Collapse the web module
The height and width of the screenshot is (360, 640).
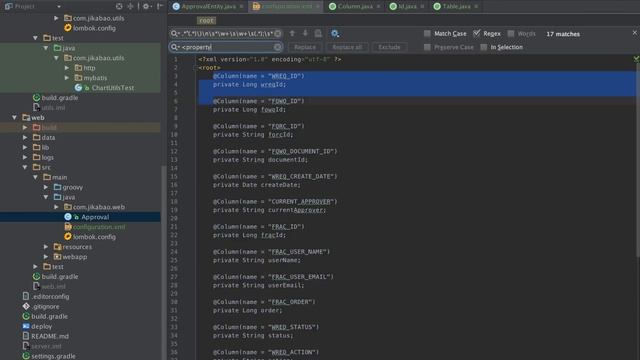(15, 118)
